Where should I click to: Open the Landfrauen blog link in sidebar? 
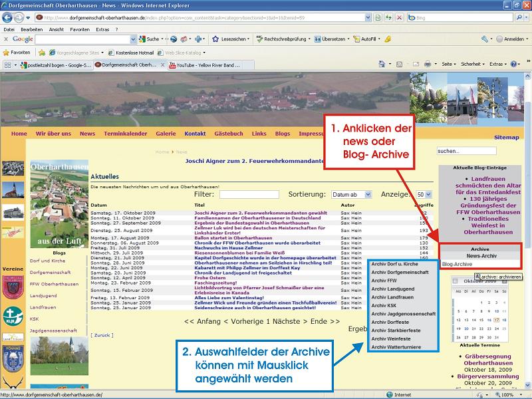[43, 307]
